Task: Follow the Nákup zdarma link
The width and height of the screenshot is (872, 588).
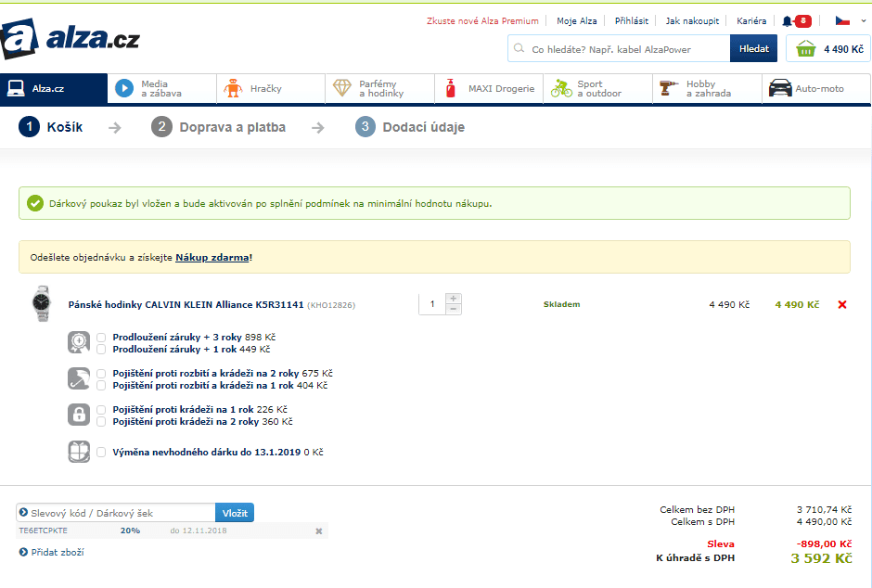Action: 212,257
